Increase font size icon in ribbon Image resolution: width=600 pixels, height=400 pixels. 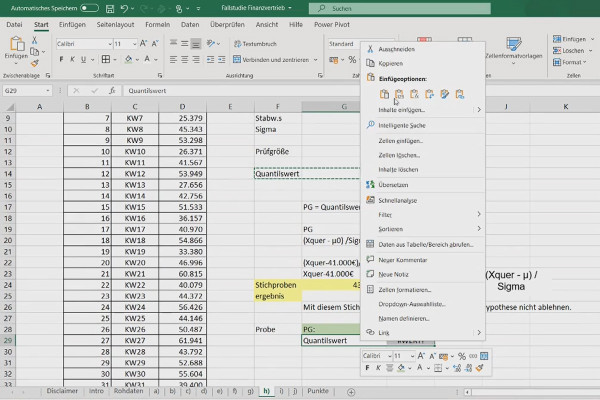click(x=143, y=44)
